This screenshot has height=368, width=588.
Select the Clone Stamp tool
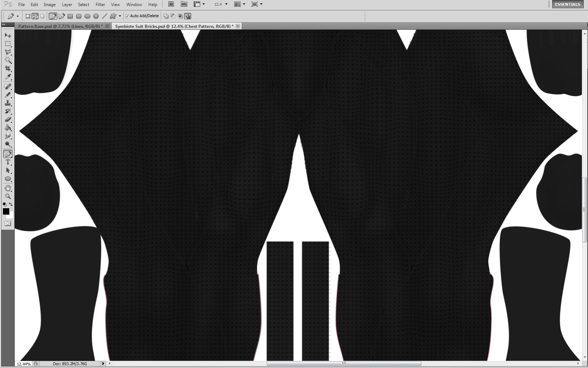pos(8,103)
